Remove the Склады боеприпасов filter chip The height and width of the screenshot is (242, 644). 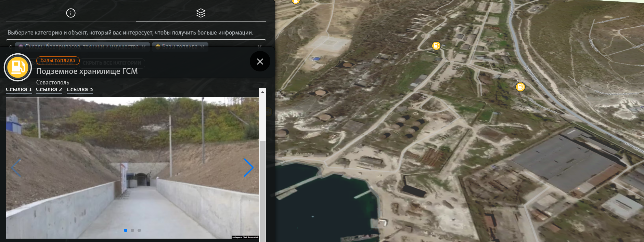[143, 47]
